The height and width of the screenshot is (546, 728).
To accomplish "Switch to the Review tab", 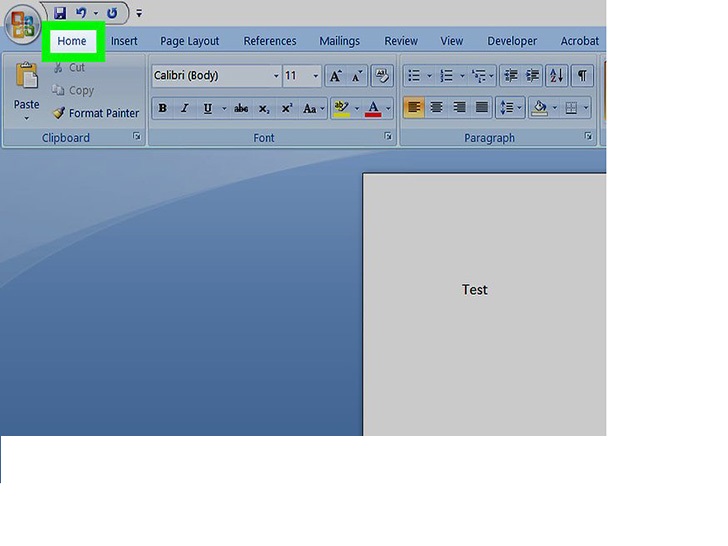I will point(401,41).
